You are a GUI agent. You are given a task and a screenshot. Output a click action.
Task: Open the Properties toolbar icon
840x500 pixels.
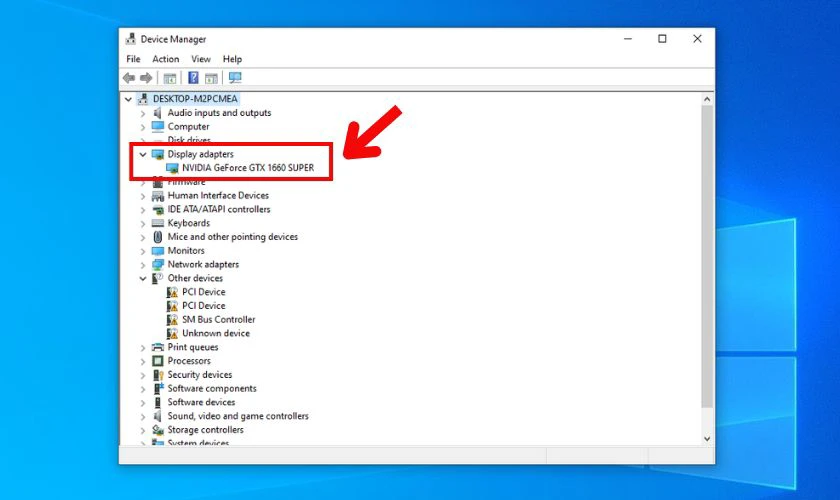click(x=170, y=78)
